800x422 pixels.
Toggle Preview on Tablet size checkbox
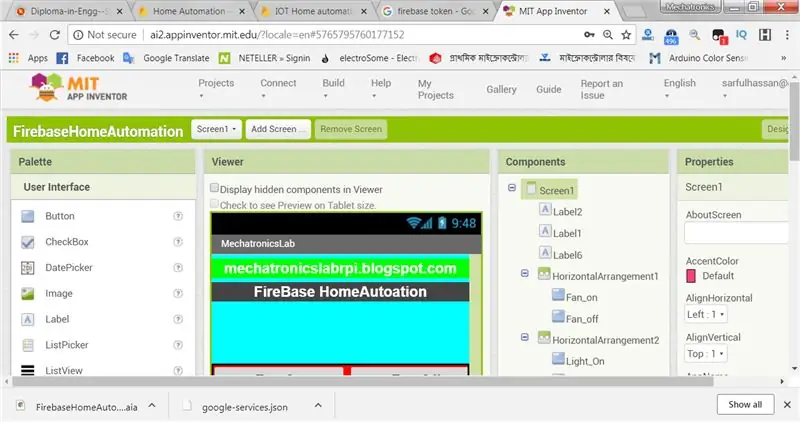coord(214,204)
